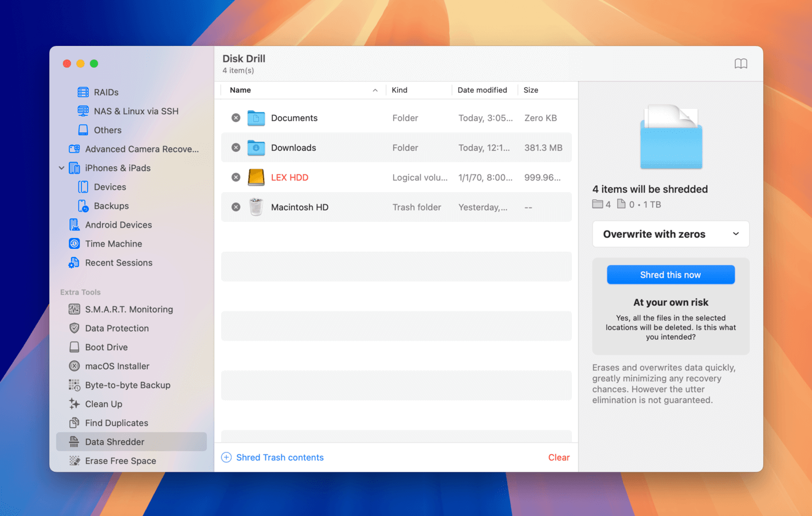
Task: Click the Trash folder kind cell
Action: click(417, 207)
